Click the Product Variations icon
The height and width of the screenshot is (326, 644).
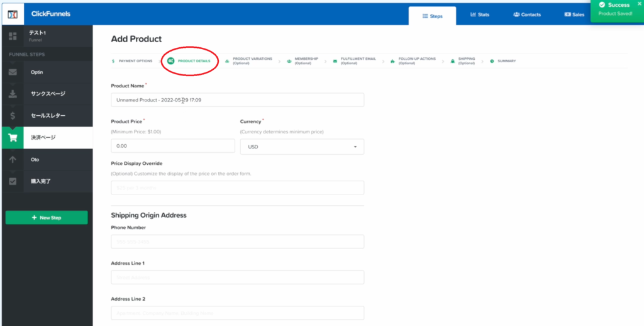coord(227,61)
